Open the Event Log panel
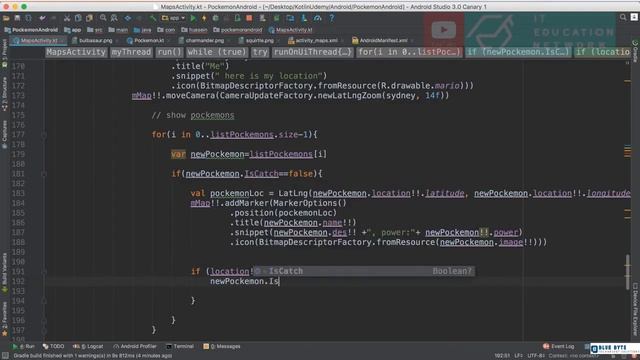Viewport: 640px width, 360px height. (x=559, y=347)
